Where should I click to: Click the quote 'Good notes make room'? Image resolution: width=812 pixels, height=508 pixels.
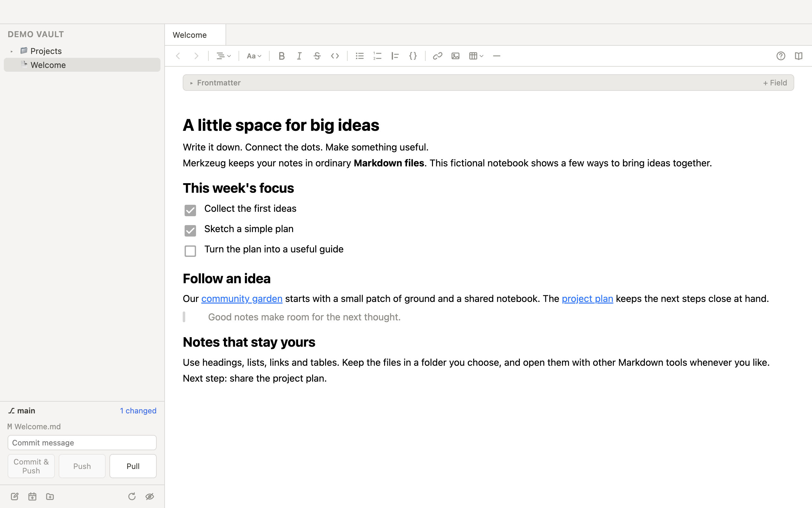[x=304, y=317]
